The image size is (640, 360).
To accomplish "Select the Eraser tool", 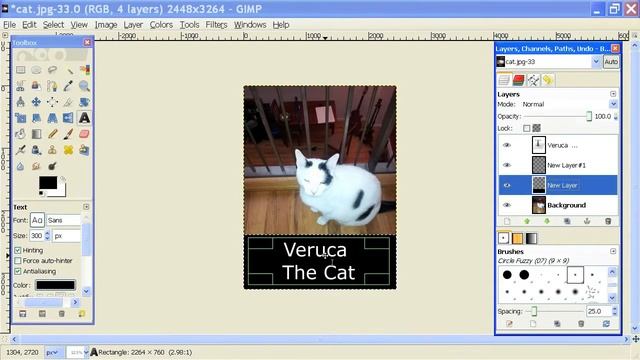I will (x=84, y=134).
